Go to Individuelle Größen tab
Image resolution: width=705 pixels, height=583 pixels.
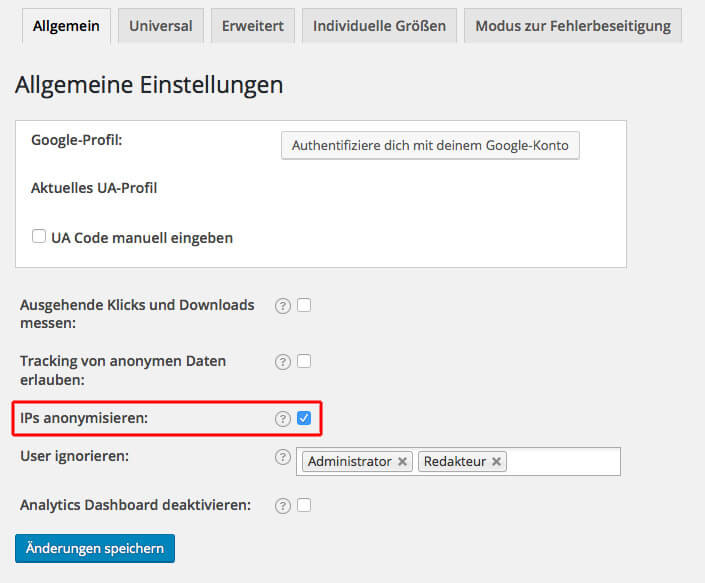[x=379, y=26]
